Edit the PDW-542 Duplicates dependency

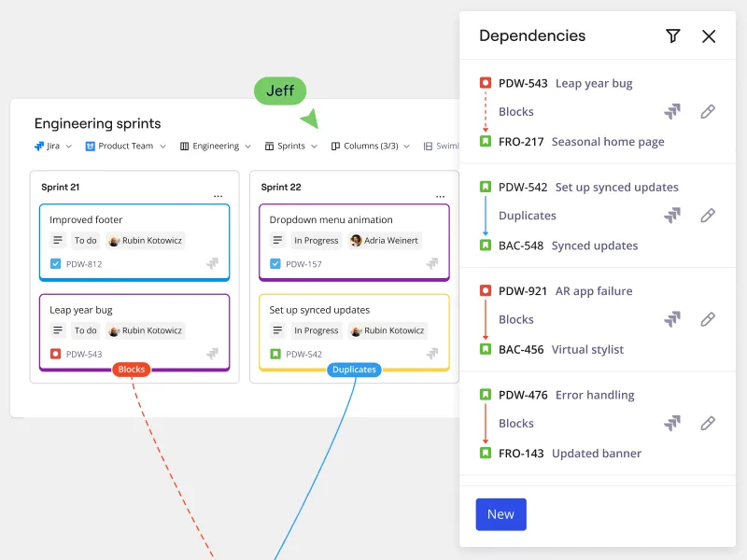[x=708, y=216]
